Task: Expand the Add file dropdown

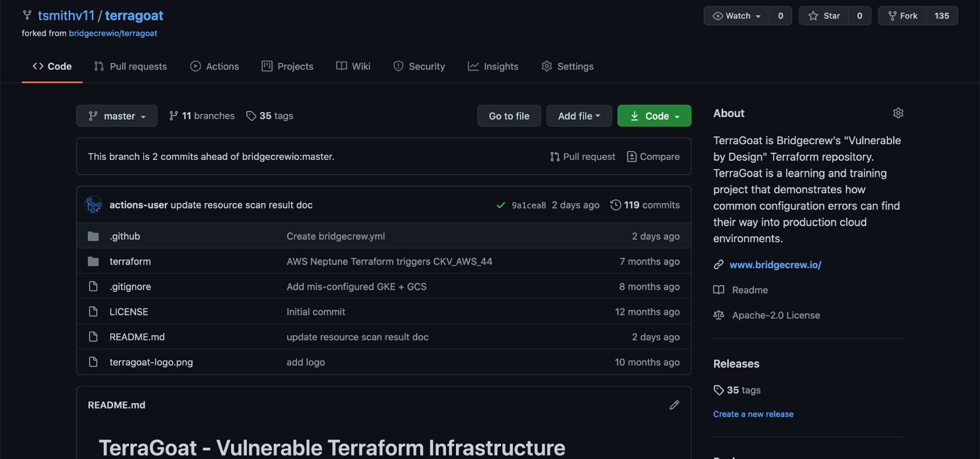Action: [x=579, y=116]
